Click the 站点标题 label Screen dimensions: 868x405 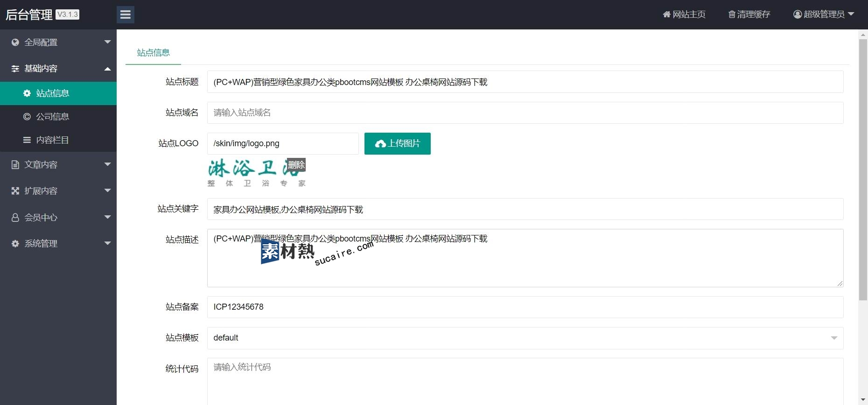click(182, 82)
